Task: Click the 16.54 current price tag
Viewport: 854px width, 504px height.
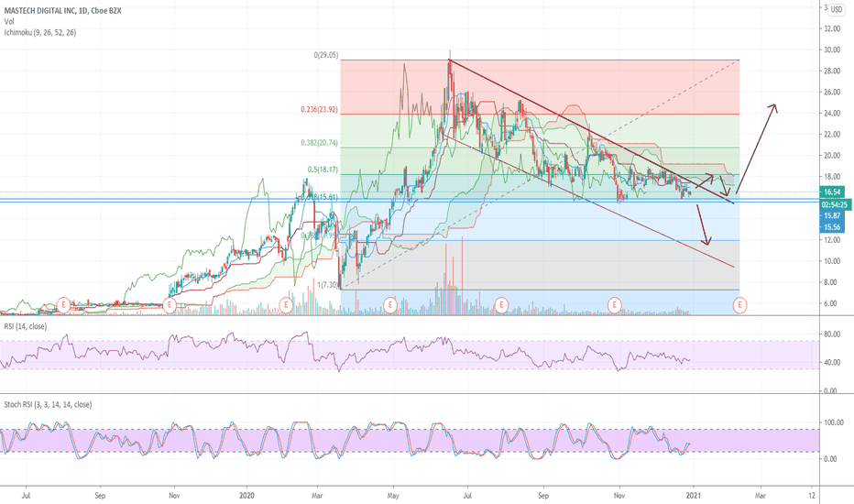Action: [832, 192]
